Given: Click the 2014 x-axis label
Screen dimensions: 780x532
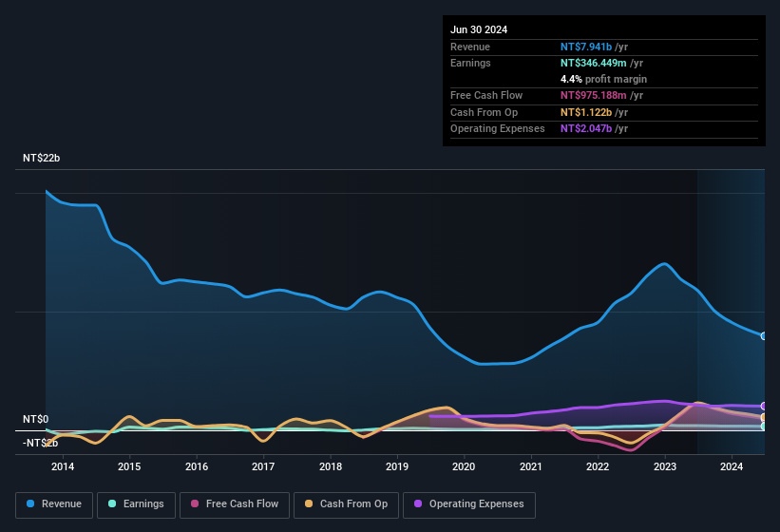Looking at the screenshot, I should (63, 466).
